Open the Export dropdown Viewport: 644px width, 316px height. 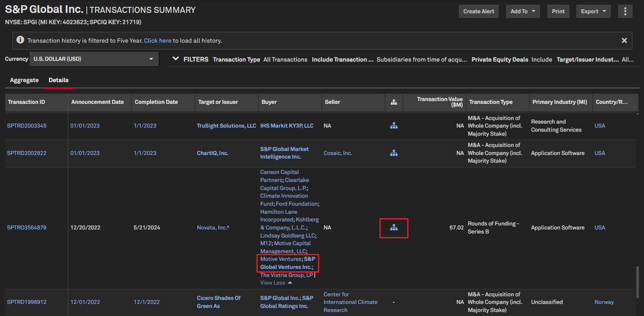pyautogui.click(x=593, y=11)
